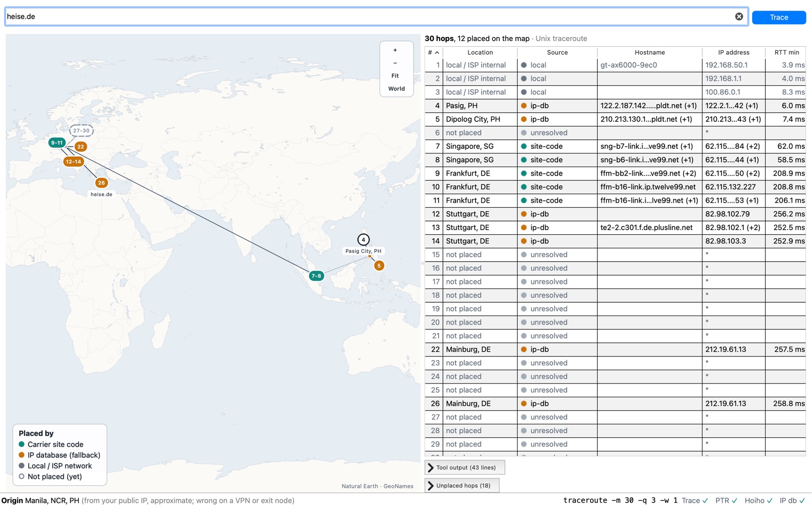Click the Hoiho status indicator
The image size is (812, 508).
[758, 500]
